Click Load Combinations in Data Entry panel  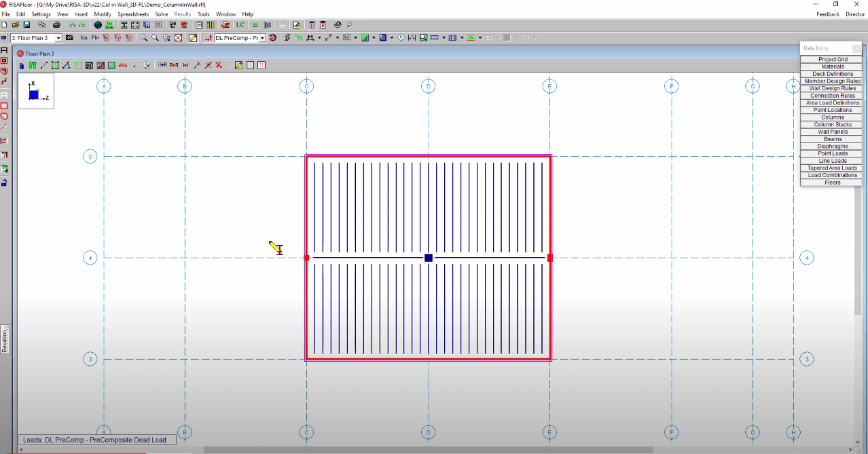coord(833,175)
